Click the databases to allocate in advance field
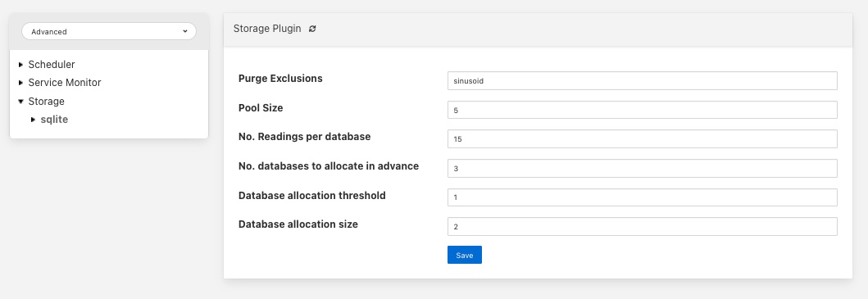This screenshot has width=868, height=299. tap(642, 168)
